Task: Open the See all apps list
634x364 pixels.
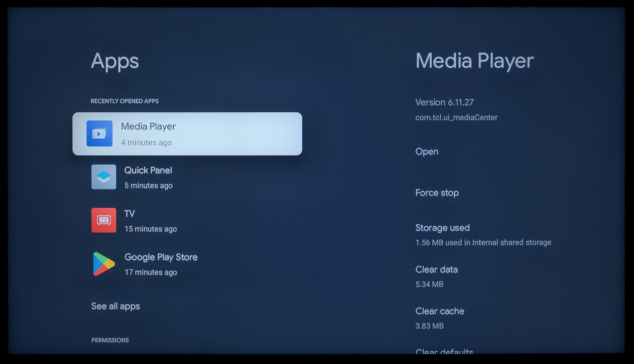Action: [115, 306]
